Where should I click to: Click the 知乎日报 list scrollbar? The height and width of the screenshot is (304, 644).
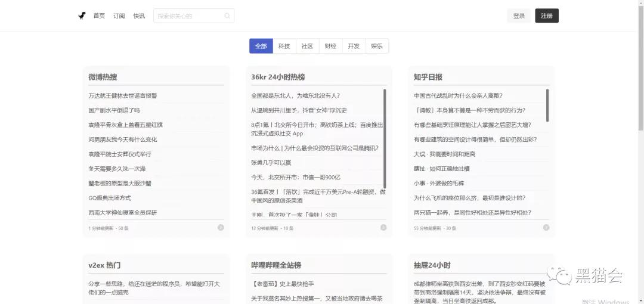547,106
